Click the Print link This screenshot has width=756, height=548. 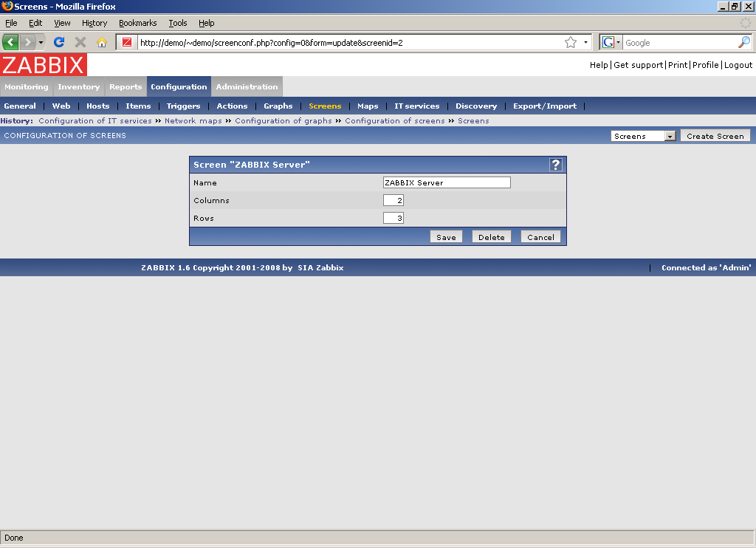tap(678, 65)
